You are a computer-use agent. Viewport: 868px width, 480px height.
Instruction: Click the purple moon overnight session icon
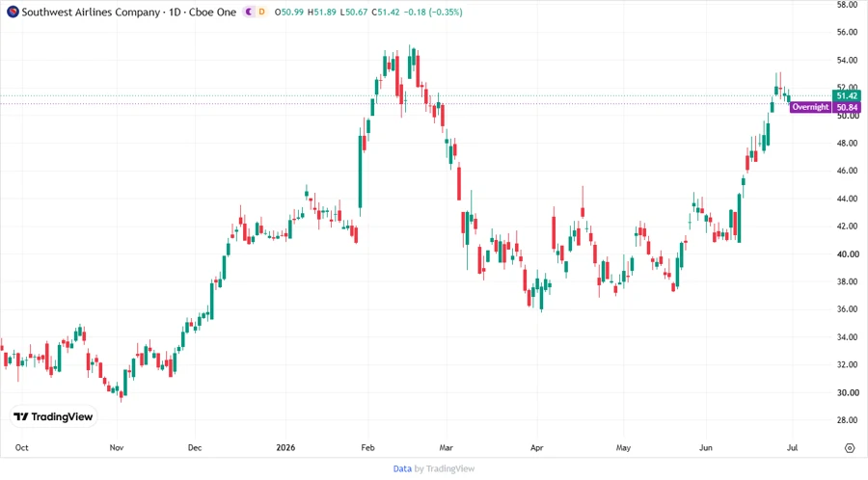pos(250,12)
